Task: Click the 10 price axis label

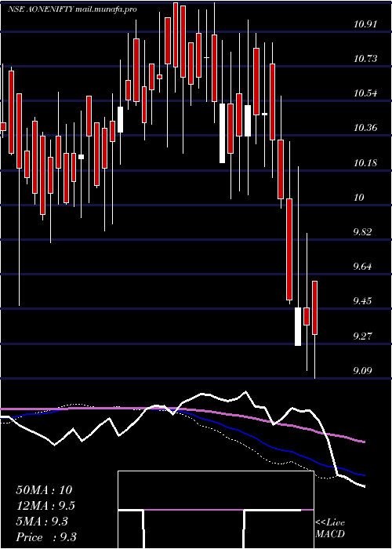Action: point(359,198)
